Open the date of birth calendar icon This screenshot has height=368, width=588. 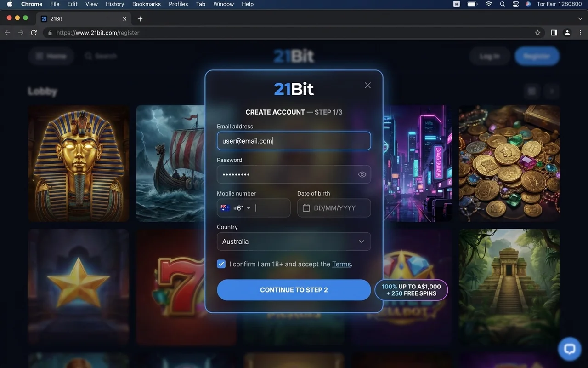coord(306,208)
